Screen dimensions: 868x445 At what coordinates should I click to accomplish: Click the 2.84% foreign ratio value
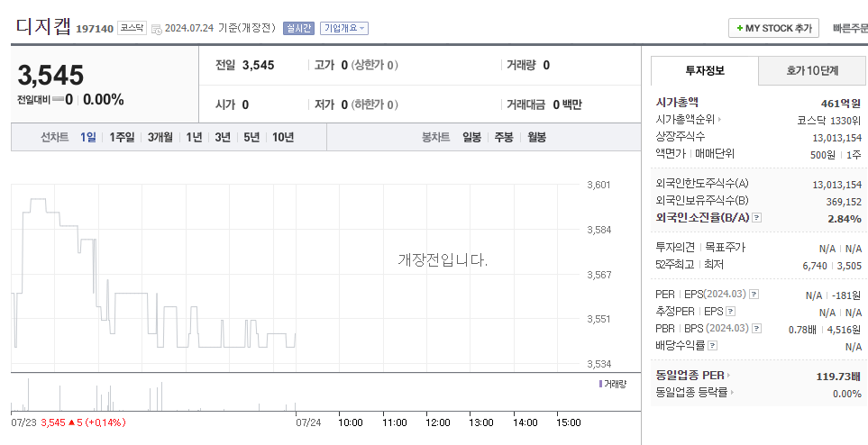click(x=845, y=219)
